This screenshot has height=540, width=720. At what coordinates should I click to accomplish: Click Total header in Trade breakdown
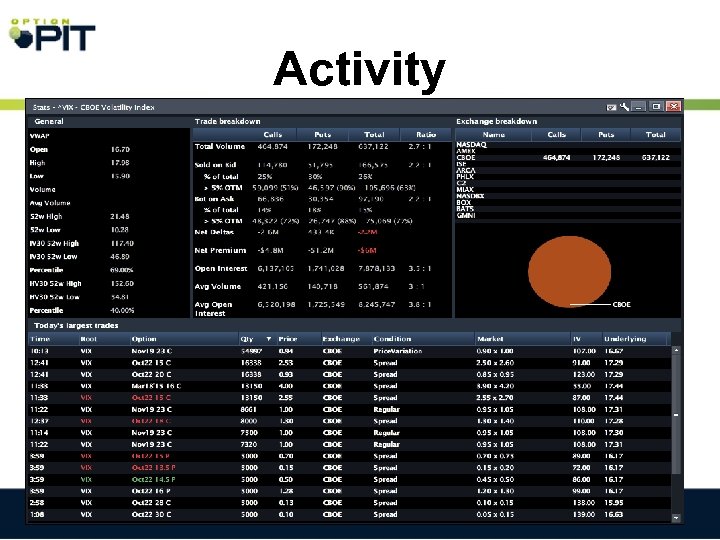click(374, 135)
